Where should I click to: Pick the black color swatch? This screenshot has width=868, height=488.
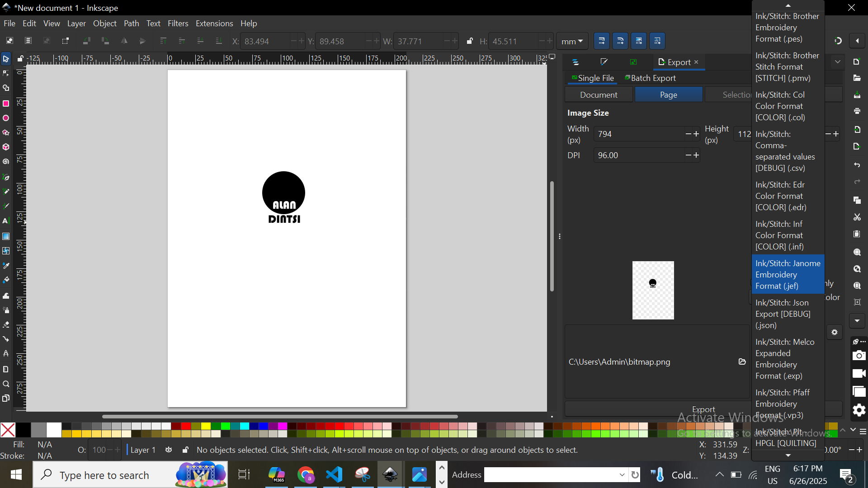pos(23,430)
